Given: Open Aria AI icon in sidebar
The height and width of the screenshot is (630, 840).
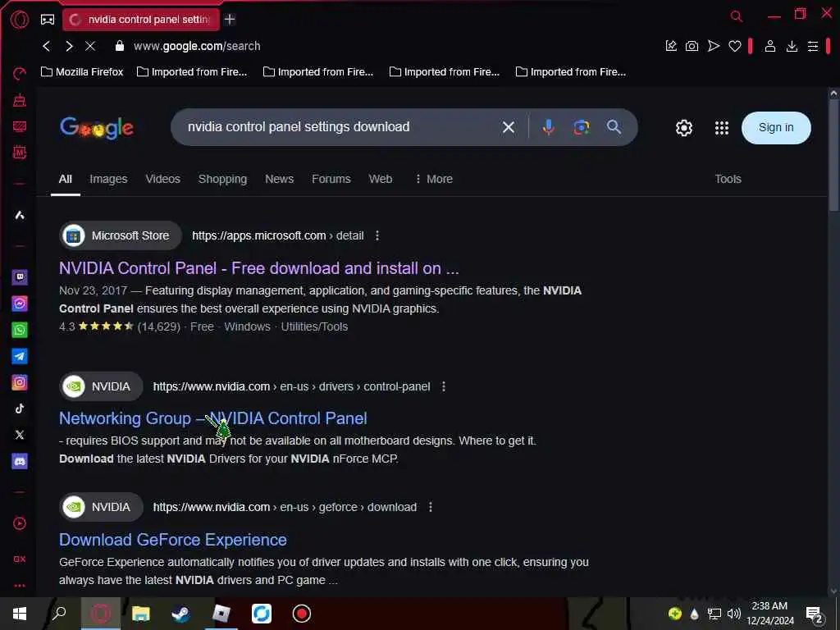Looking at the screenshot, I should pos(20,216).
